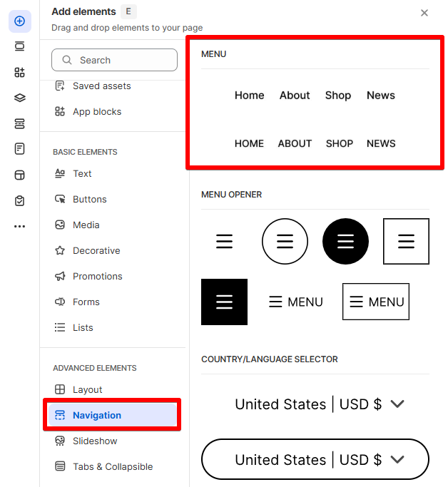Select the Navigation category
Screen dimensions: 448x487
coord(113,415)
